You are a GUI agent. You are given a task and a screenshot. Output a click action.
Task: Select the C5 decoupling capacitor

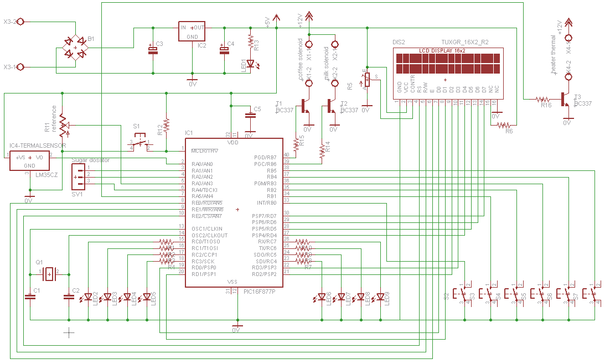(250, 115)
